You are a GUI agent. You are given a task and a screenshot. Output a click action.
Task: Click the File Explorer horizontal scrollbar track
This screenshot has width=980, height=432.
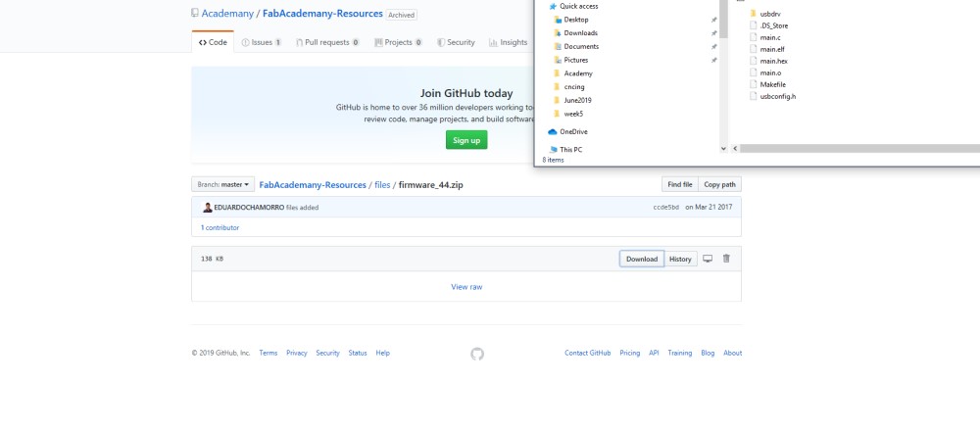tap(860, 149)
